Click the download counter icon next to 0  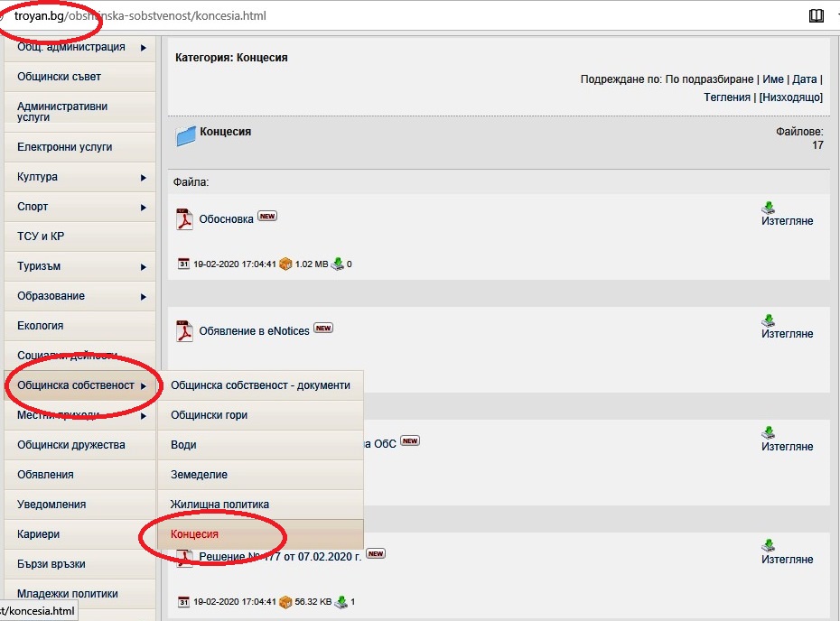338,264
